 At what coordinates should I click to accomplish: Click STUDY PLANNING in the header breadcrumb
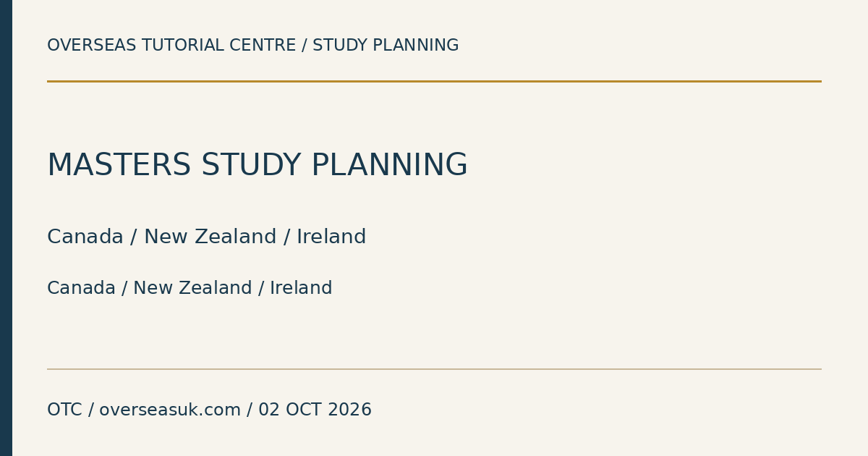pyautogui.click(x=386, y=46)
